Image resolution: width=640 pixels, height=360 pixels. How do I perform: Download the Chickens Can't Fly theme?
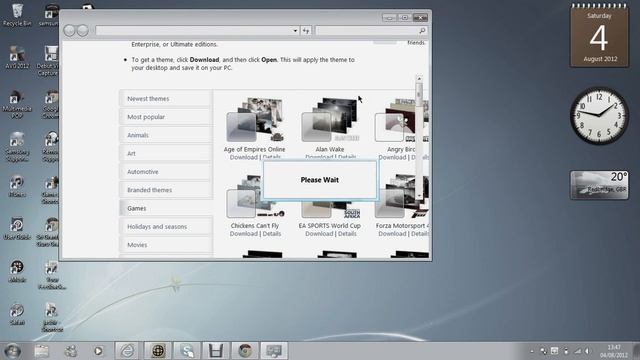[x=244, y=234]
